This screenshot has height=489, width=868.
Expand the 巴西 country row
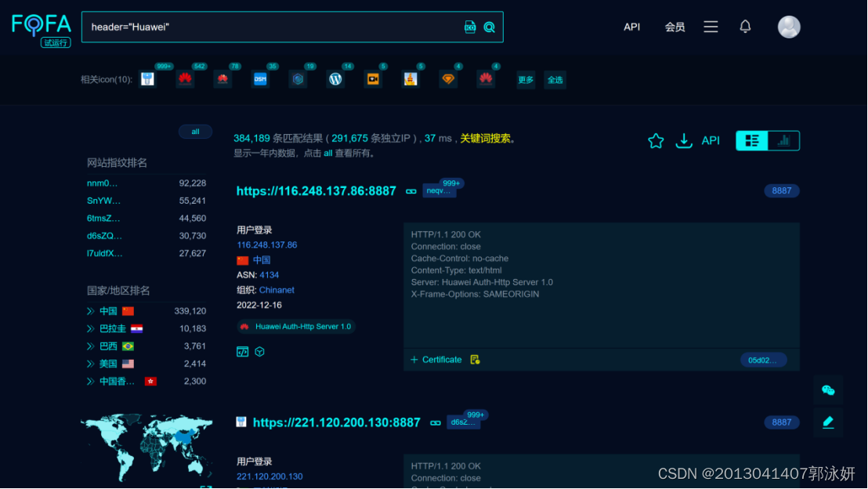point(91,346)
